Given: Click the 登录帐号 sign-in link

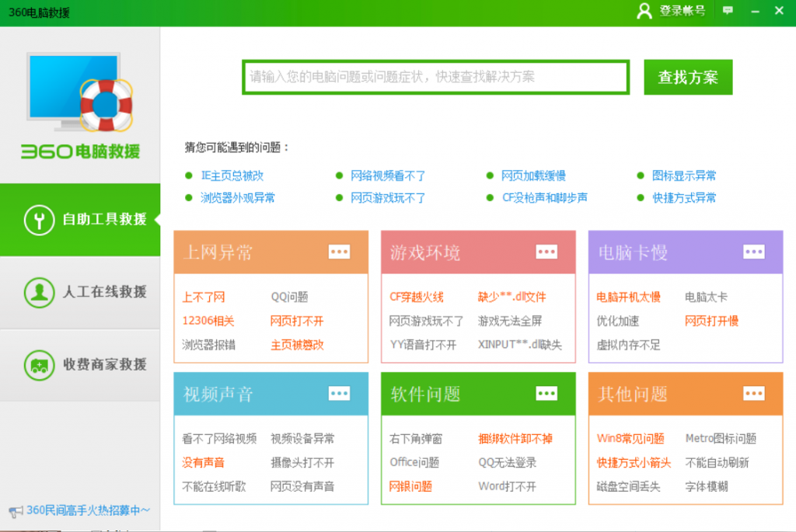Looking at the screenshot, I should (x=682, y=11).
